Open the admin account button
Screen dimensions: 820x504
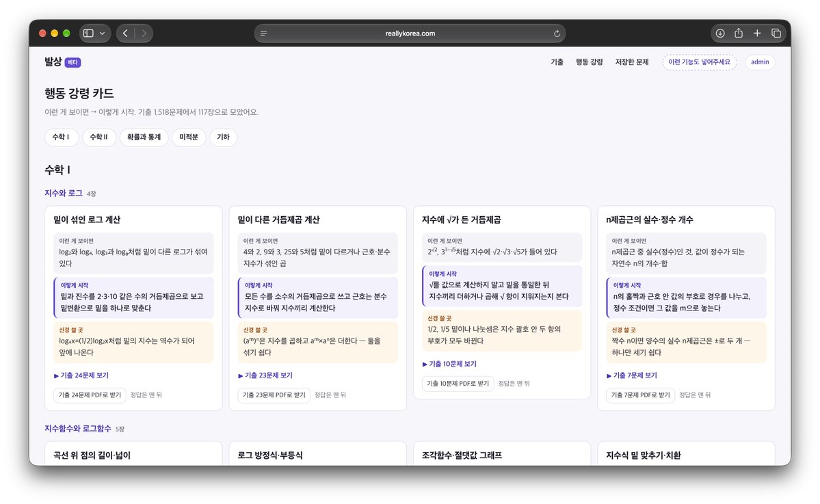[760, 62]
